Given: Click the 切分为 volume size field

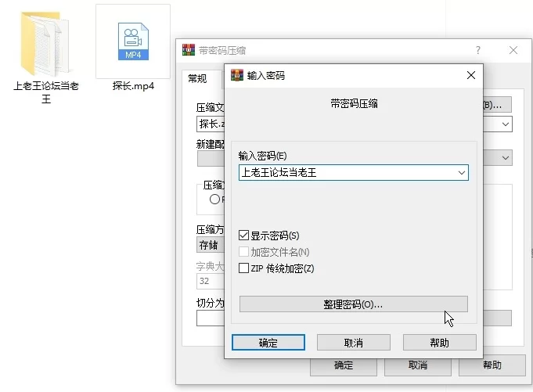Looking at the screenshot, I should tap(211, 318).
